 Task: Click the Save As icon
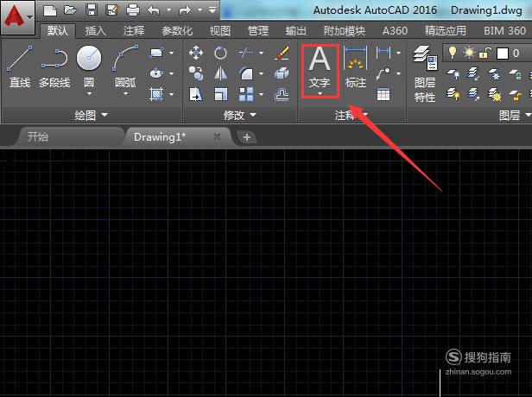[x=111, y=10]
